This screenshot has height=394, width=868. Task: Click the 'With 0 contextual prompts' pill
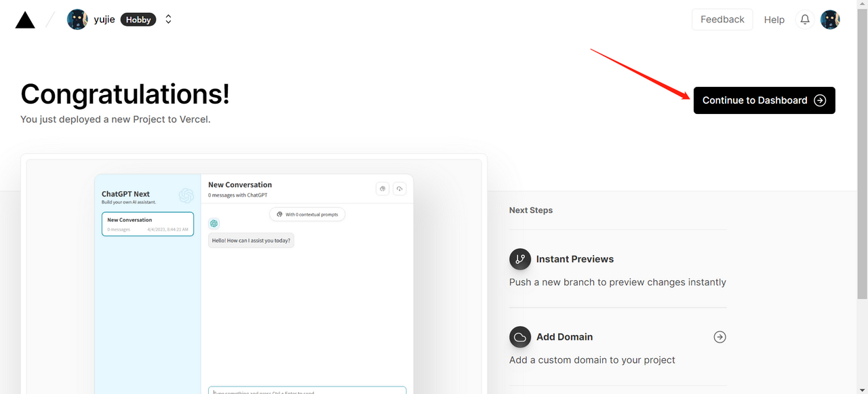pos(307,214)
